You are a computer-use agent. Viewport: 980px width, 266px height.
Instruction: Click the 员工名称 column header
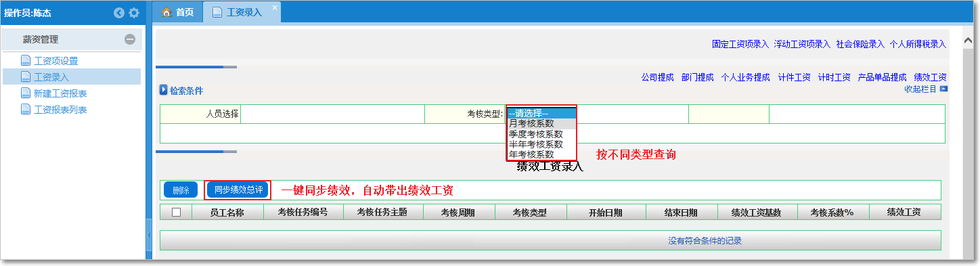click(227, 213)
